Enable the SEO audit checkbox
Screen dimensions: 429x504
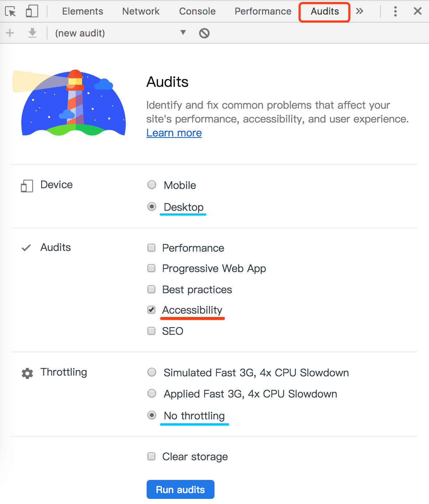[x=151, y=331]
